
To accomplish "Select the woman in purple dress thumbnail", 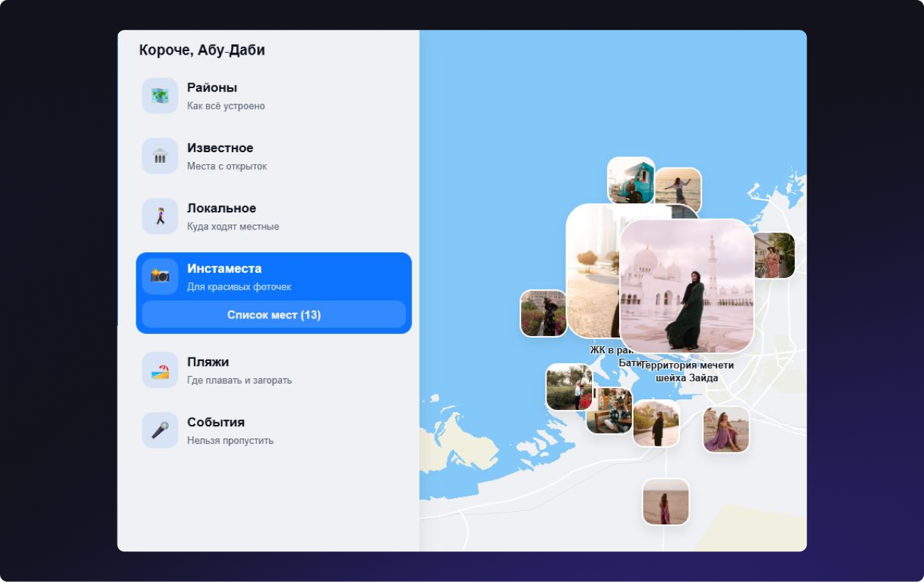I will click(x=726, y=429).
